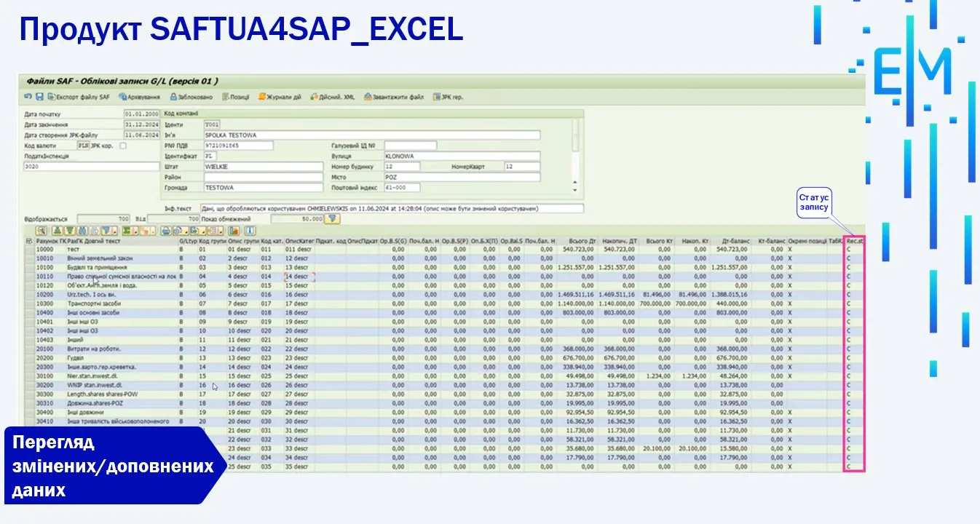Click the sort descending icon in the grid toolbar

tap(69, 231)
